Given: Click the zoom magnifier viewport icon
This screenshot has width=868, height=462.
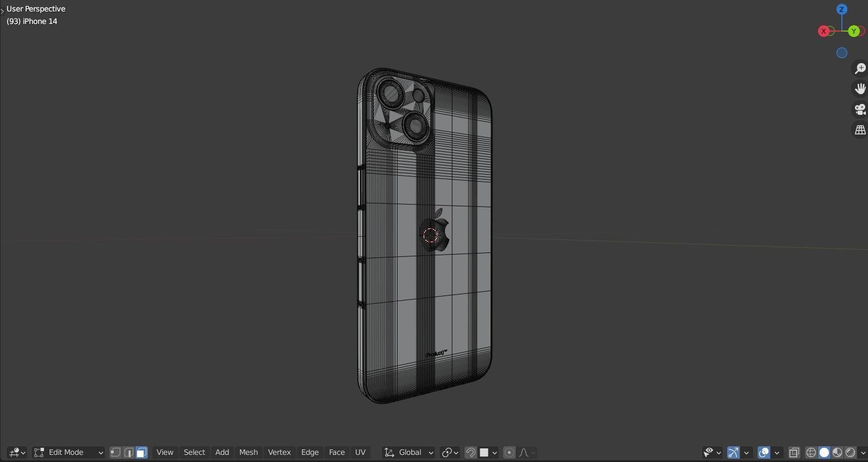Looking at the screenshot, I should (x=860, y=68).
